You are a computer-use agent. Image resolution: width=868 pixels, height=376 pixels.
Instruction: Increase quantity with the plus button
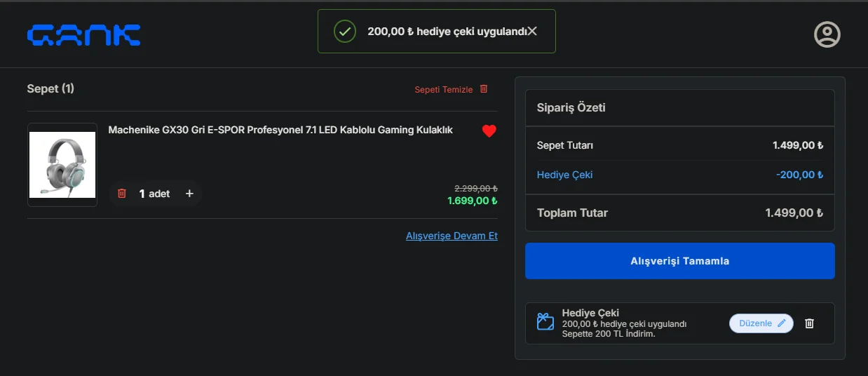click(x=189, y=194)
